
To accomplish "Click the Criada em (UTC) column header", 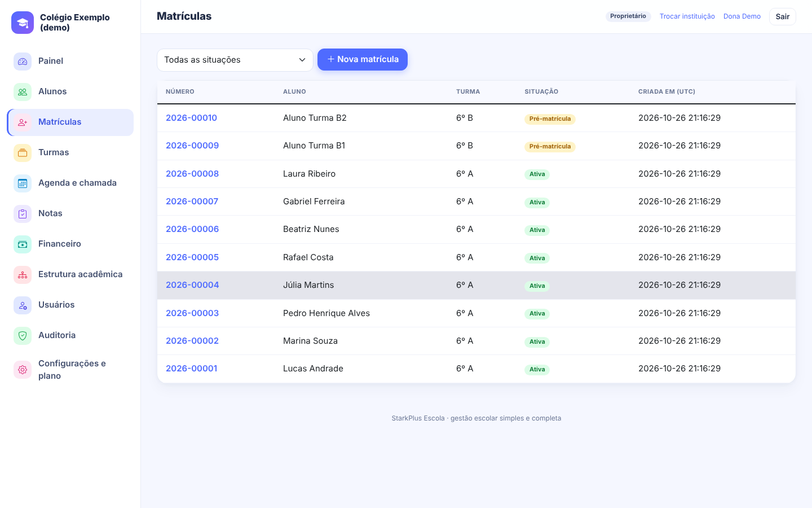I will coord(667,91).
